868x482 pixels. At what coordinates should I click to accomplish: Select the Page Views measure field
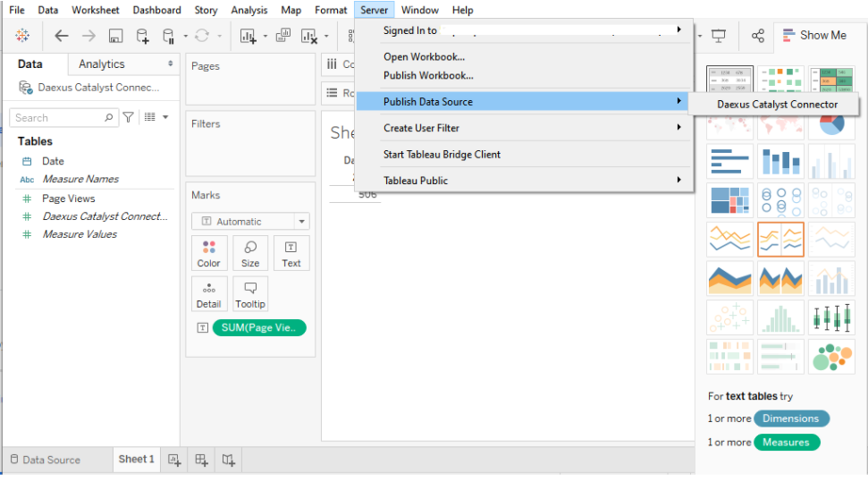(69, 199)
